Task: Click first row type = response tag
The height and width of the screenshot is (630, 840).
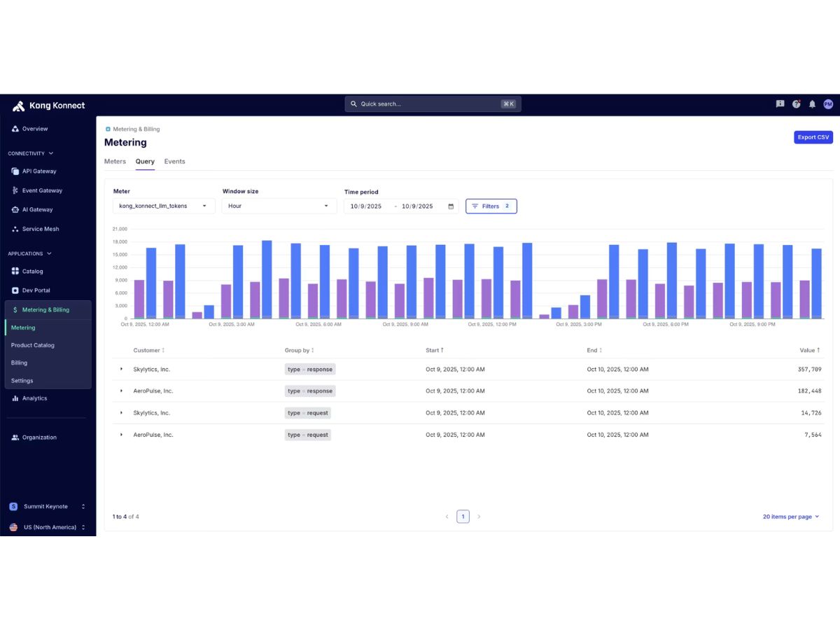Action: click(310, 369)
